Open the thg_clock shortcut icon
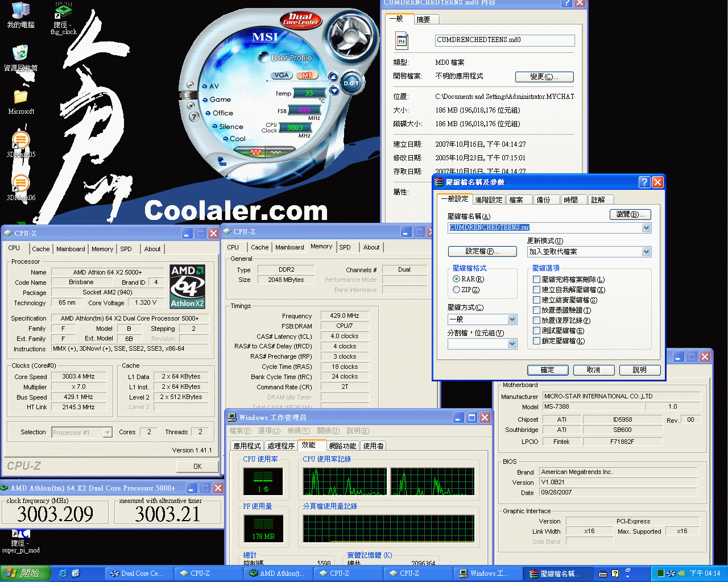Viewport: 728px width, 582px height. [64, 10]
